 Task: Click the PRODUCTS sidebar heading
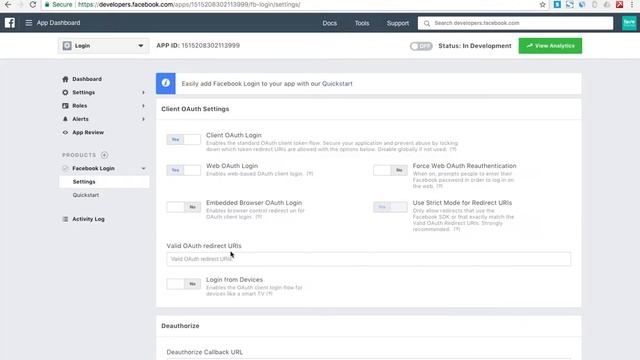click(x=79, y=155)
